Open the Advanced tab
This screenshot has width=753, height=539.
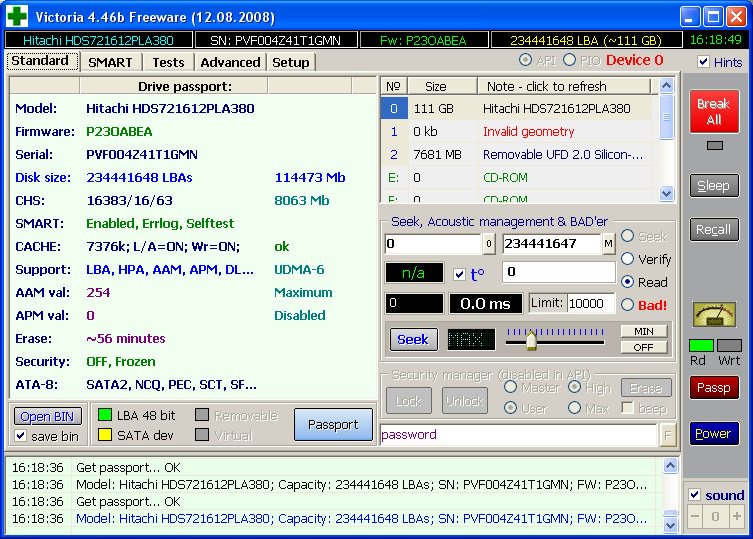(231, 62)
